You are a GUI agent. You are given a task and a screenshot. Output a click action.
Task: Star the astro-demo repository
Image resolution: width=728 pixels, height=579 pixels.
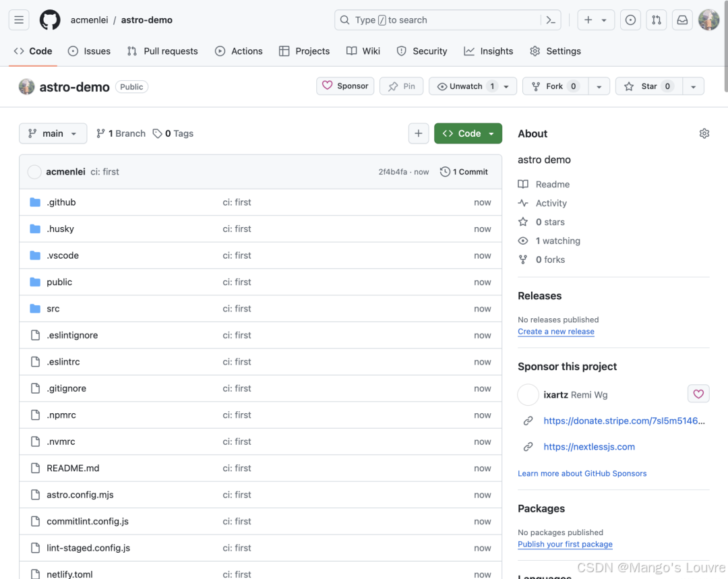coord(648,86)
